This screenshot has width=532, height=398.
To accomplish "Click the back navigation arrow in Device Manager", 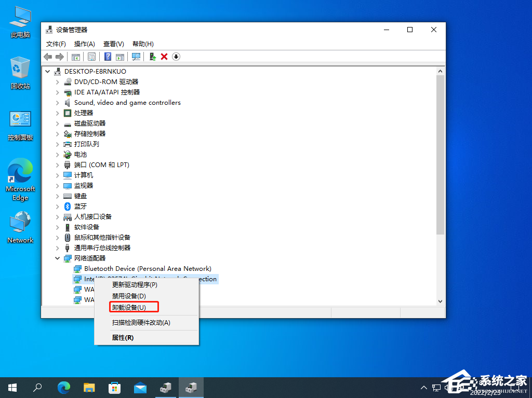I will click(x=48, y=57).
